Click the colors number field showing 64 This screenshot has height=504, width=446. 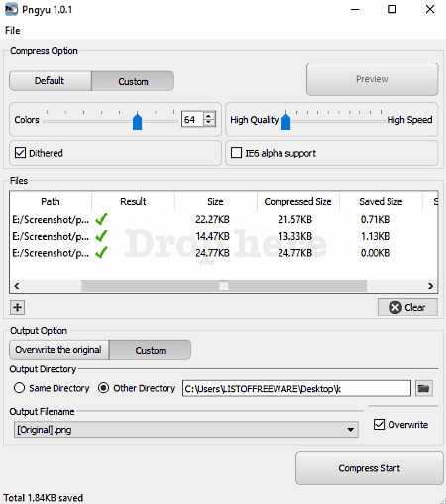[x=192, y=119]
